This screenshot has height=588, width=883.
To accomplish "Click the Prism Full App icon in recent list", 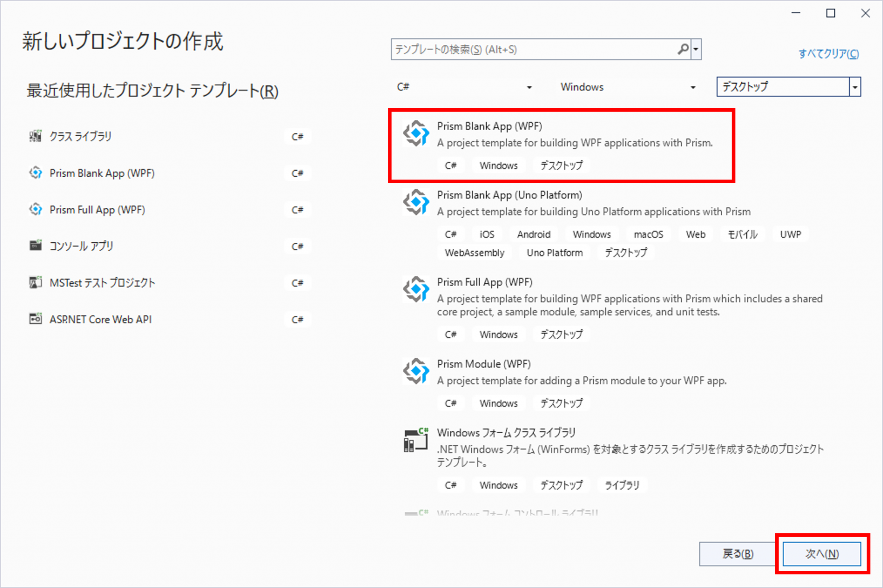I will pos(35,210).
